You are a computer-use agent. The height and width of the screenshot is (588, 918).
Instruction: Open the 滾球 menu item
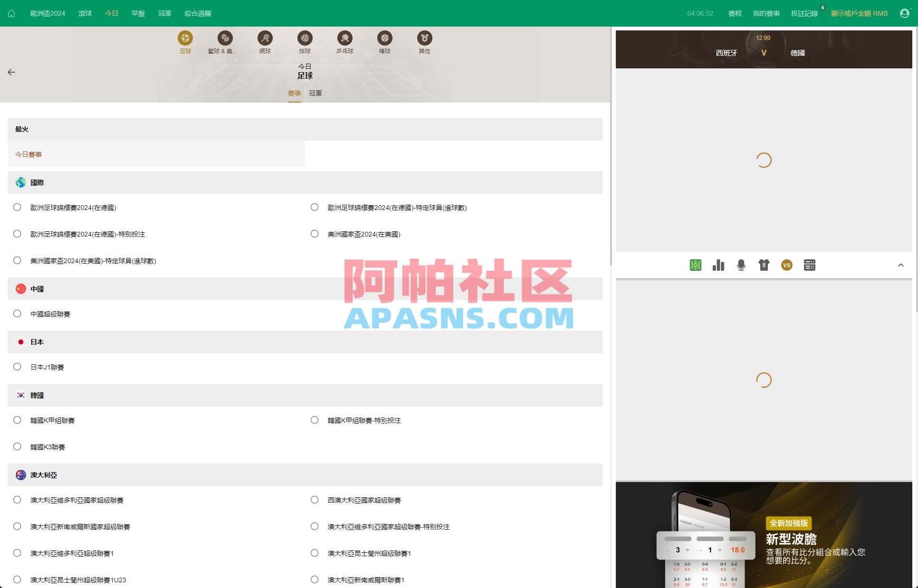pos(85,13)
